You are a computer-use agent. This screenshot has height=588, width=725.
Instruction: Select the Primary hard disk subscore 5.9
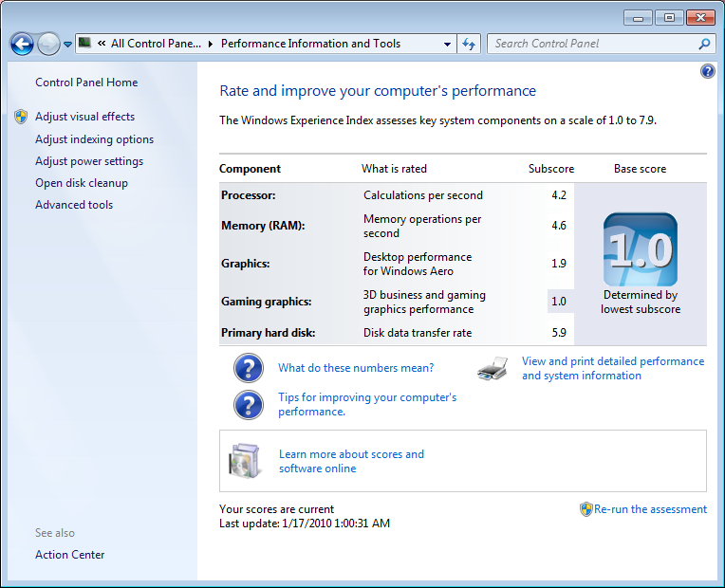[559, 332]
